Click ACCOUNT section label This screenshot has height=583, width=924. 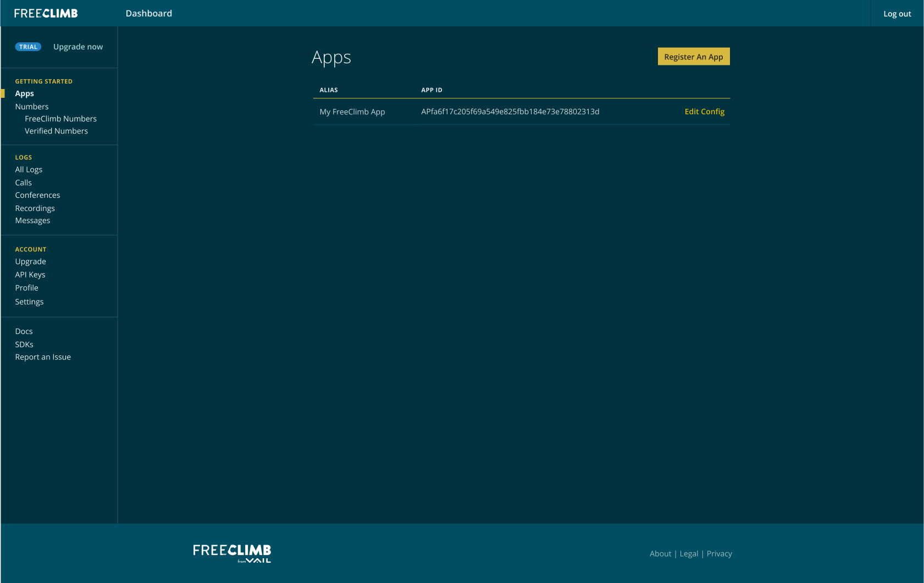(31, 249)
